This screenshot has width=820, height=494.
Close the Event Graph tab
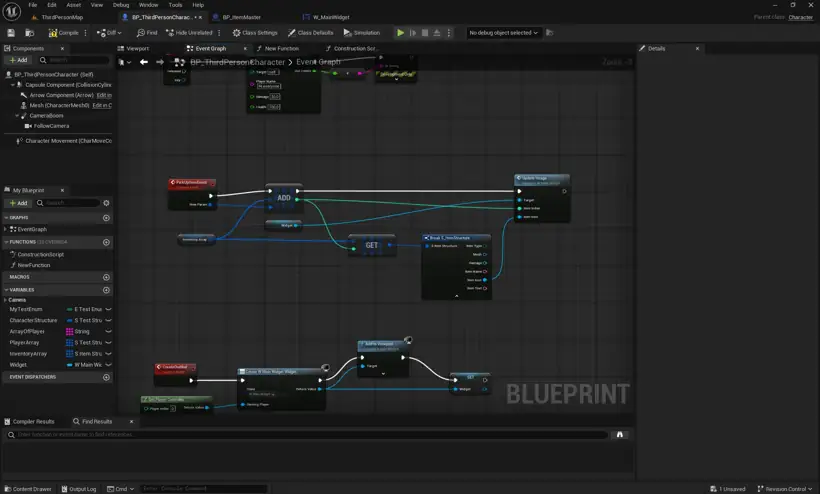coord(245,49)
